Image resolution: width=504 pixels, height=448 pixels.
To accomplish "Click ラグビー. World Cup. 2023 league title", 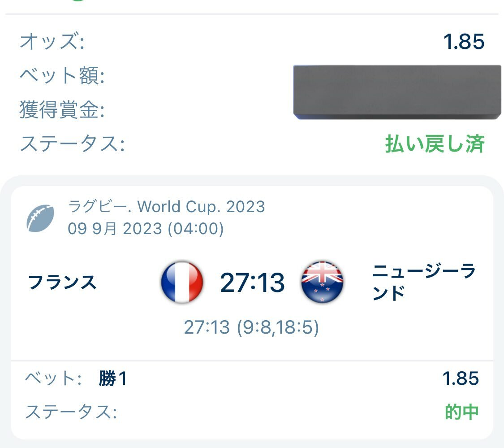I will [x=167, y=206].
